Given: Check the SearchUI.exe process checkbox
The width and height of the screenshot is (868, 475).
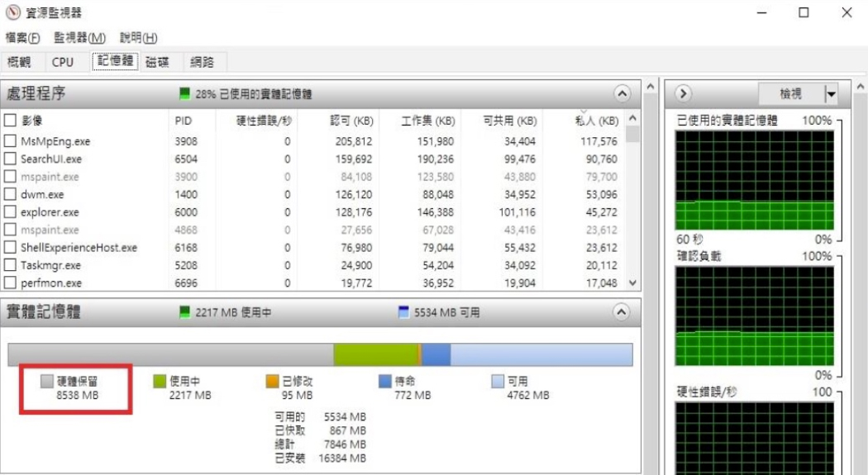Looking at the screenshot, I should [x=10, y=159].
